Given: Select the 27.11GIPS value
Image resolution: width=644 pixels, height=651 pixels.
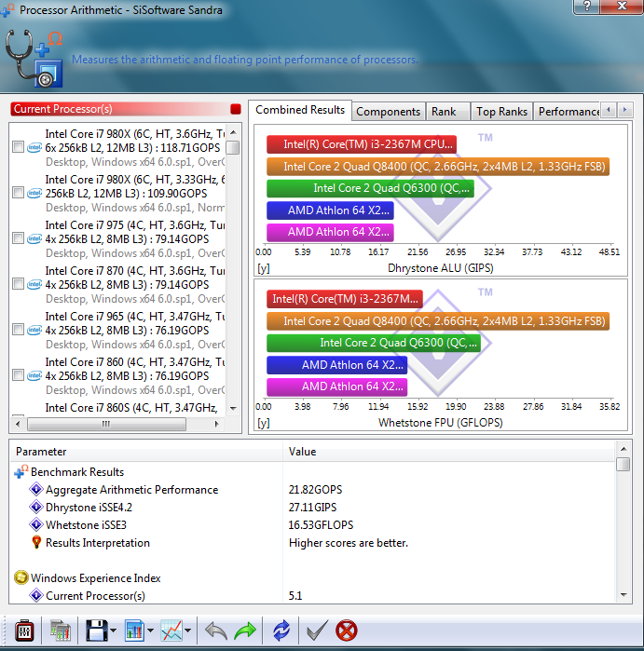Looking at the screenshot, I should (x=312, y=508).
